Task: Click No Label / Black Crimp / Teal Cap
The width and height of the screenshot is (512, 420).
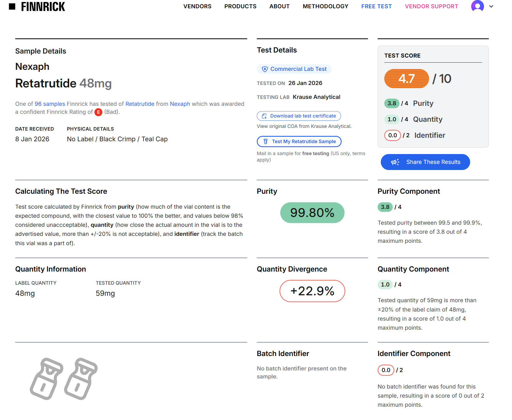Action: point(117,139)
